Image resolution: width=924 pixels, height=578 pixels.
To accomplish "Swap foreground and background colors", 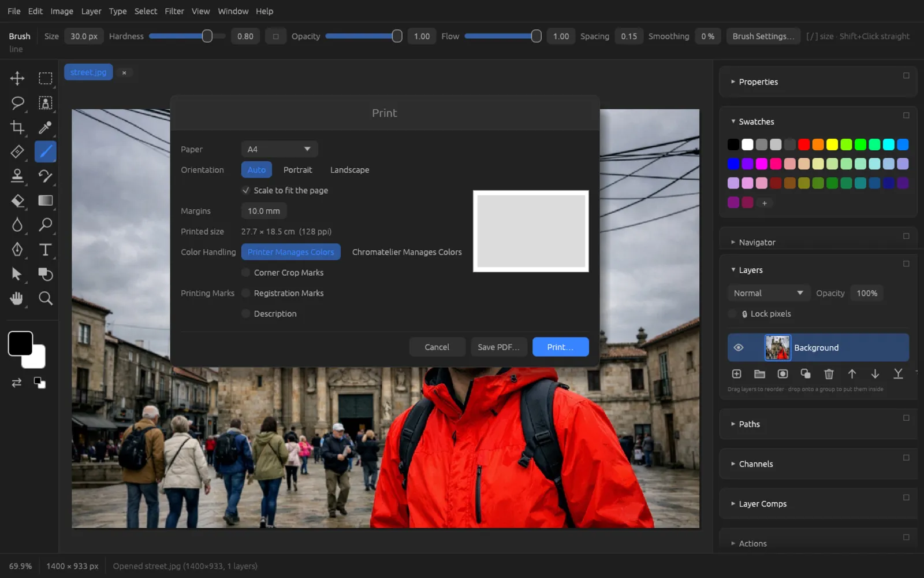I will pos(17,383).
